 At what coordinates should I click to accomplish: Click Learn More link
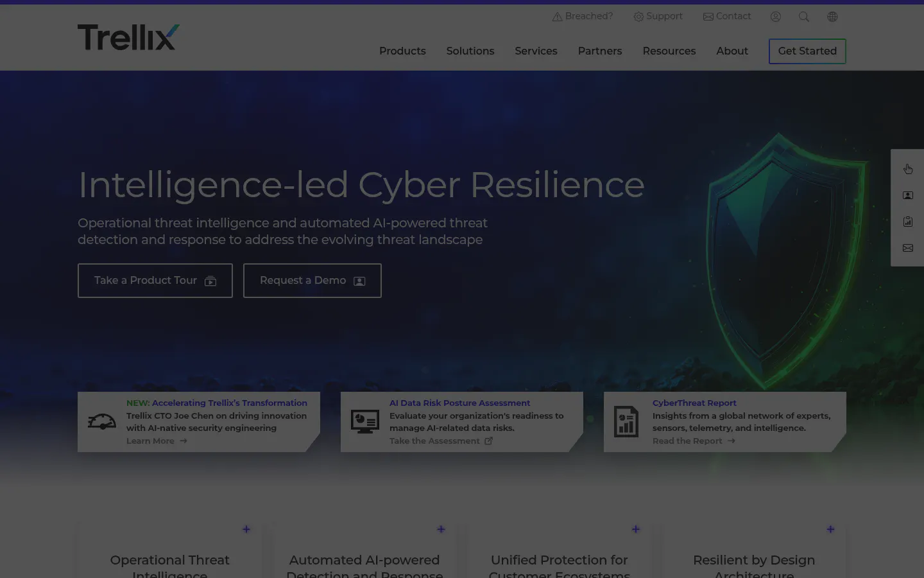coord(157,441)
